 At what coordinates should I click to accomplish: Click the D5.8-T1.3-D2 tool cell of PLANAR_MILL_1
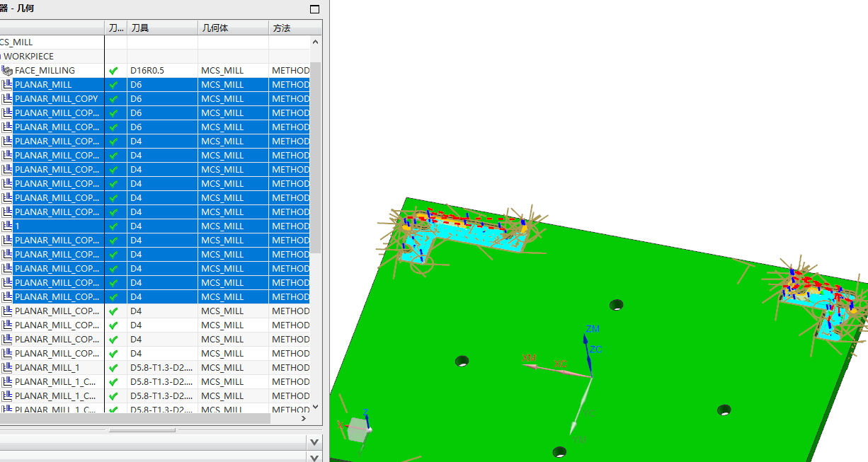click(162, 368)
